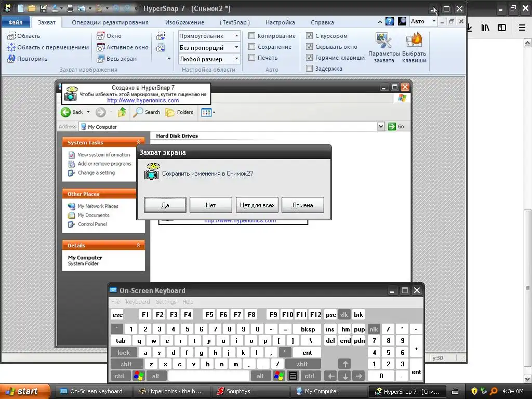Open Параметры захвата settings
Image resolution: width=532 pixels, height=399 pixels.
(x=384, y=47)
